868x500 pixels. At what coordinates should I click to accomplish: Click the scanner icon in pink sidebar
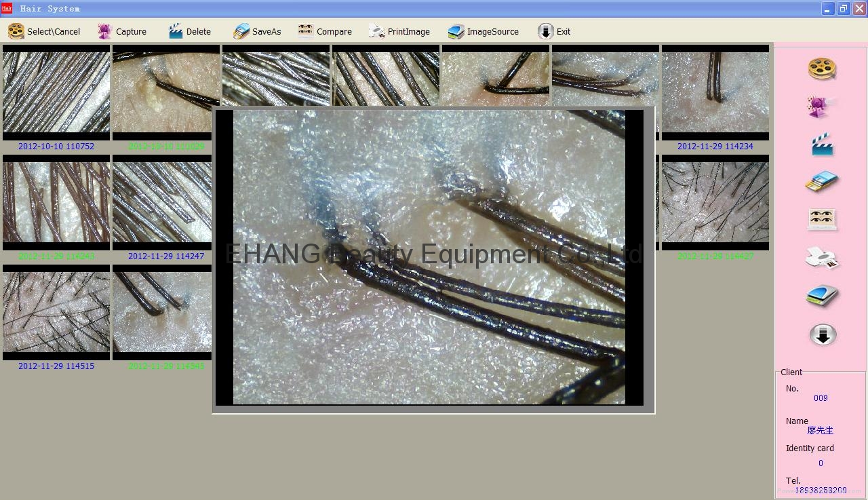pos(822,296)
